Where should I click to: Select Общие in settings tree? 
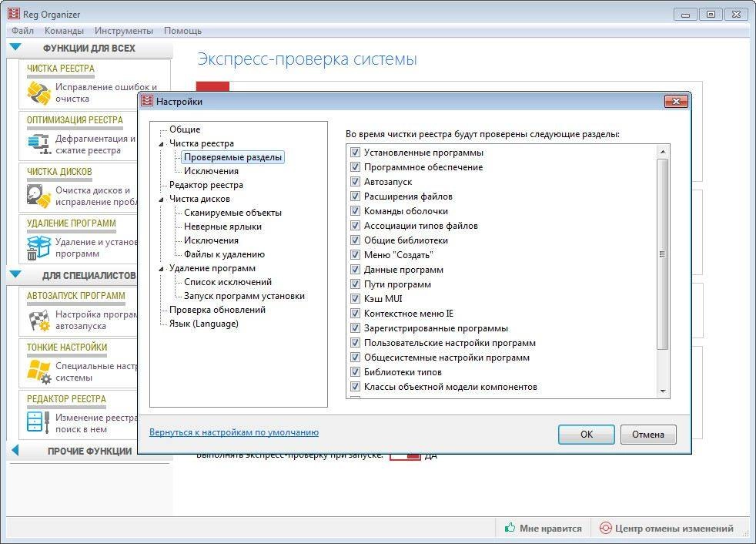185,129
